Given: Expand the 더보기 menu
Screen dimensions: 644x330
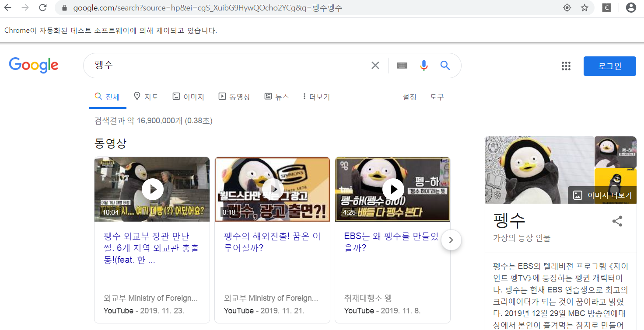Looking at the screenshot, I should pos(316,97).
